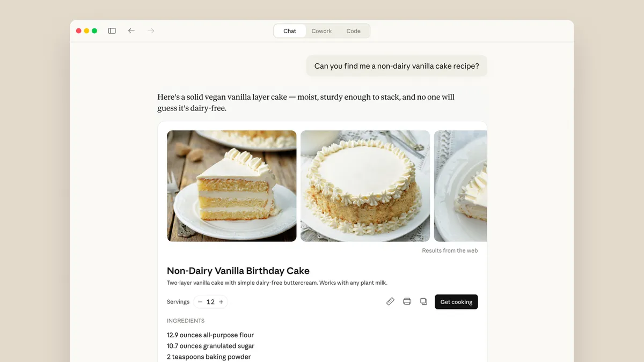The width and height of the screenshot is (644, 362).
Task: View the partially visible third cake image
Action: (x=460, y=186)
